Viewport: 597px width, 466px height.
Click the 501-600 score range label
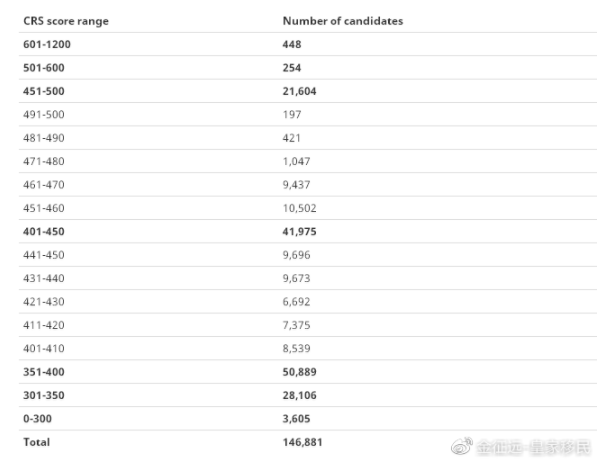(x=44, y=68)
